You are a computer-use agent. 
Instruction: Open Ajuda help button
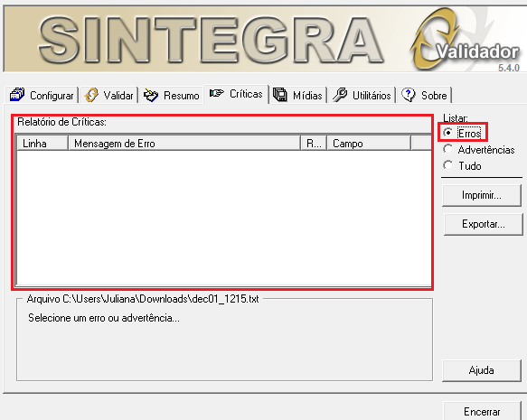coord(481,370)
